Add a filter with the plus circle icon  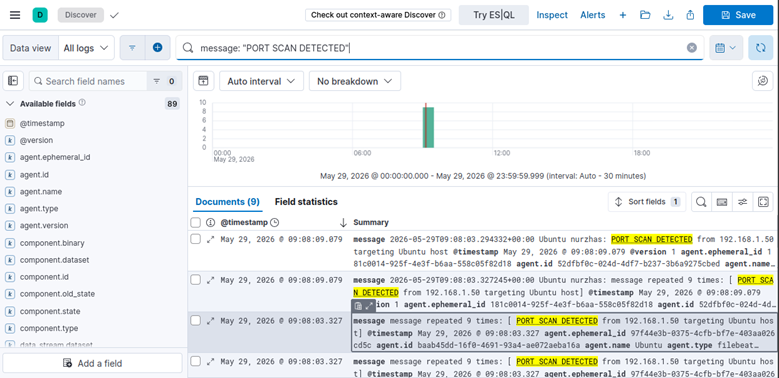click(x=157, y=48)
